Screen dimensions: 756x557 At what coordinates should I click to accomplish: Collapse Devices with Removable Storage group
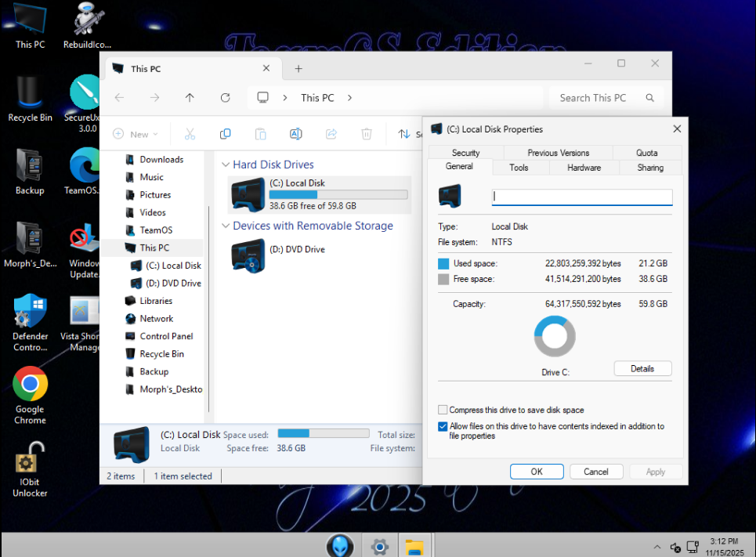pyautogui.click(x=226, y=226)
